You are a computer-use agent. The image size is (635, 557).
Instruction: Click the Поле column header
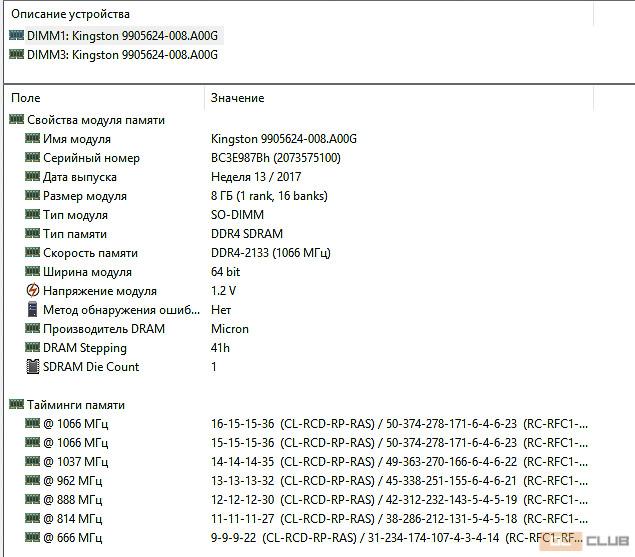tap(26, 98)
